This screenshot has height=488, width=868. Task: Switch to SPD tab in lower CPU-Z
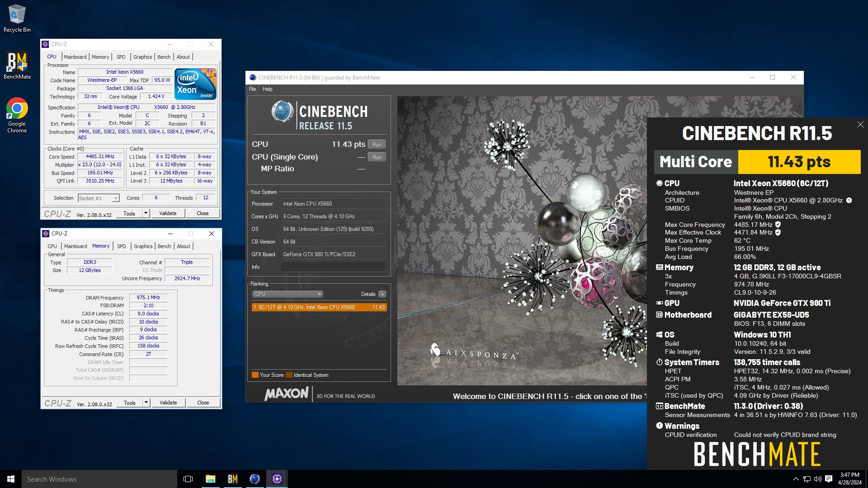point(122,246)
